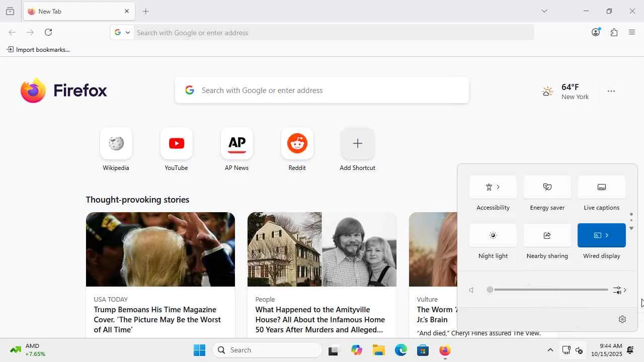Show hidden tray icons

point(550,350)
